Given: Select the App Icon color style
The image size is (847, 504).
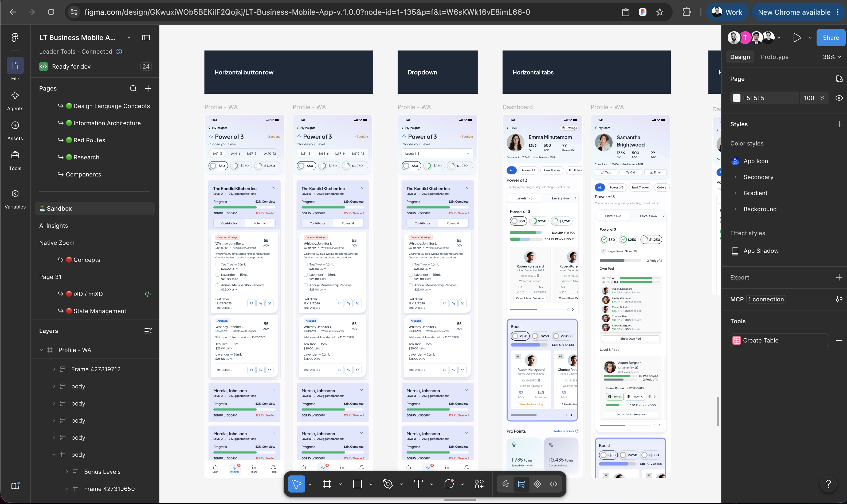Looking at the screenshot, I should (x=755, y=161).
